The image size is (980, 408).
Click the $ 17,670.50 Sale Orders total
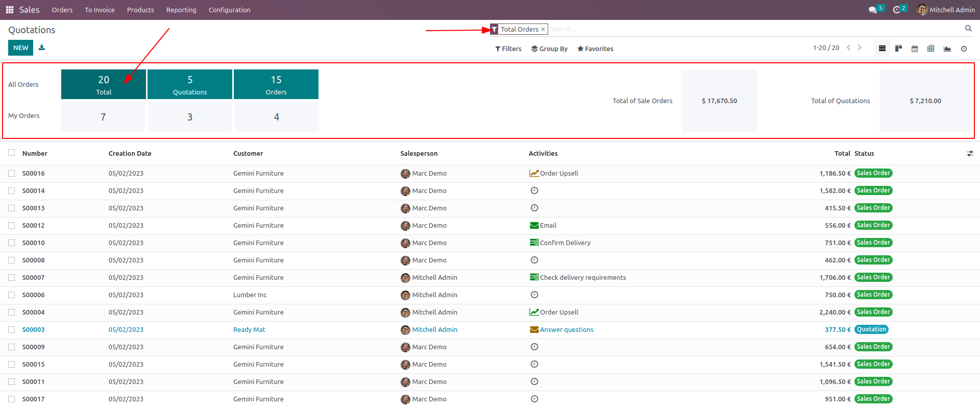[x=719, y=101]
